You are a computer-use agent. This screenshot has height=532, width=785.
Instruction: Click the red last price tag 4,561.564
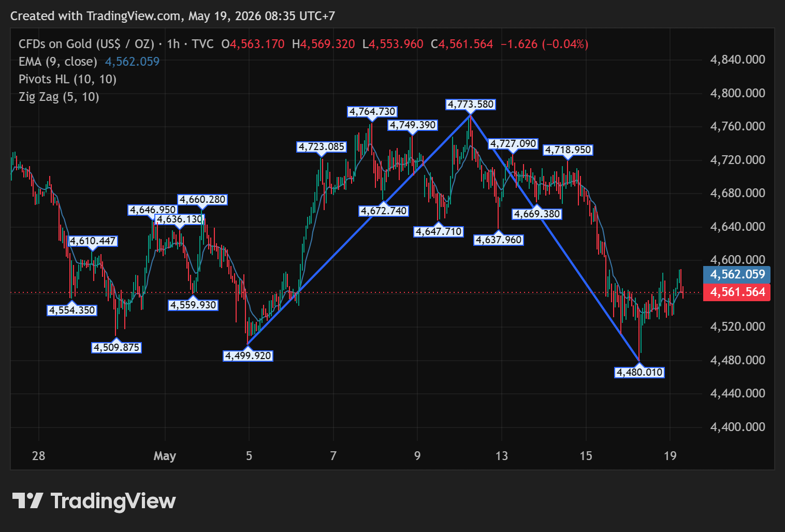coord(737,292)
